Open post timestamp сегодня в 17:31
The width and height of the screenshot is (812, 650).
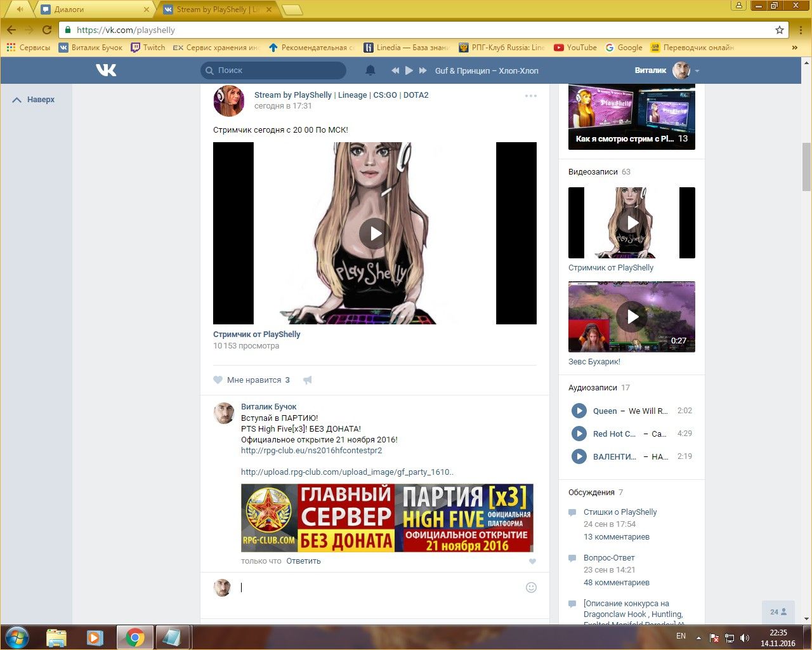(x=283, y=106)
